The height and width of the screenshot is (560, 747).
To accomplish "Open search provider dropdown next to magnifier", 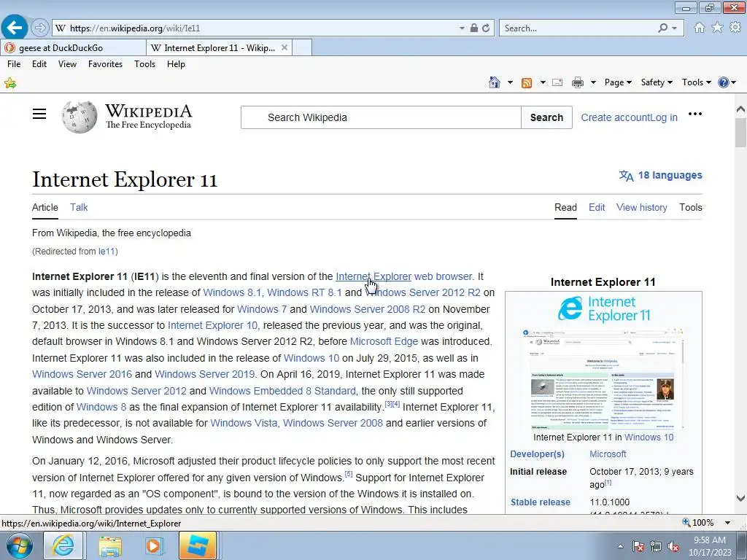I will click(x=674, y=28).
